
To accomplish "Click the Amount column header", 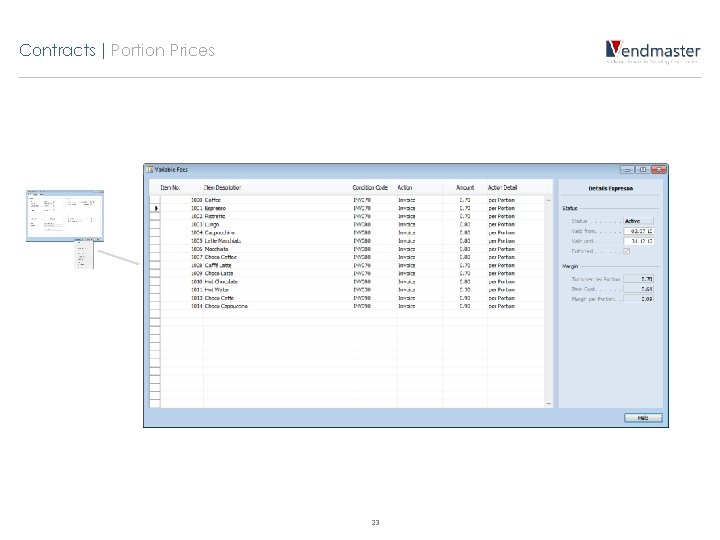I will [464, 187].
